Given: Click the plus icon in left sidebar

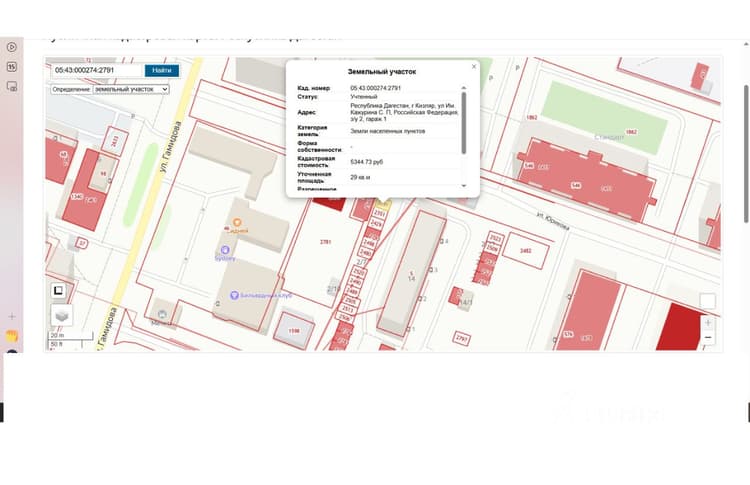Looking at the screenshot, I should click(x=12, y=316).
